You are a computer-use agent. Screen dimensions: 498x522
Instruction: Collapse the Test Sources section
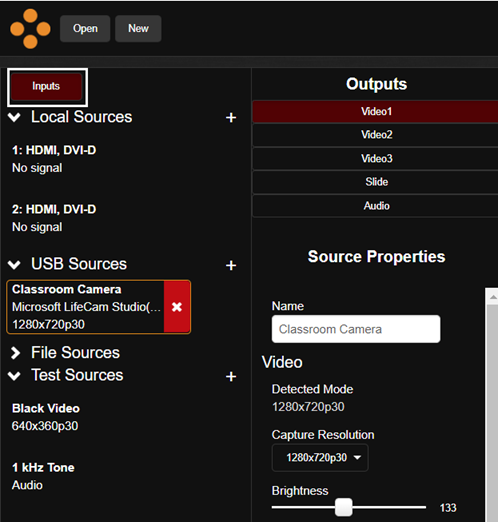14,375
